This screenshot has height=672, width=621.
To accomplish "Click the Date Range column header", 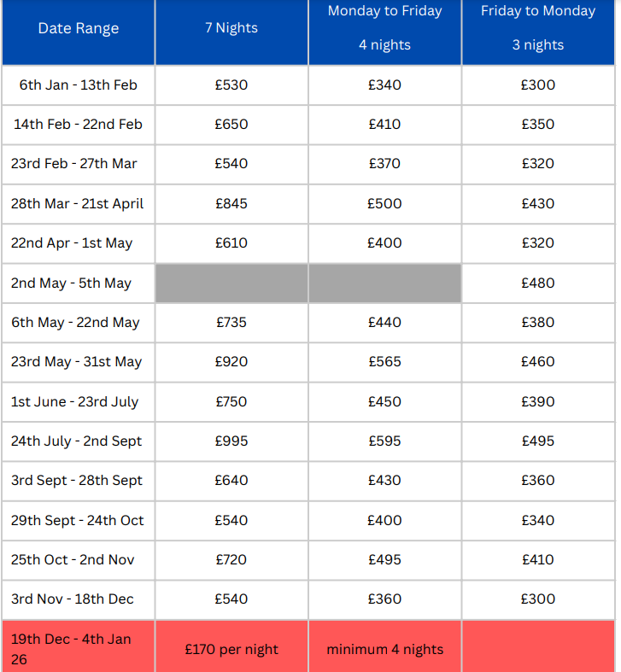I will tap(79, 28).
